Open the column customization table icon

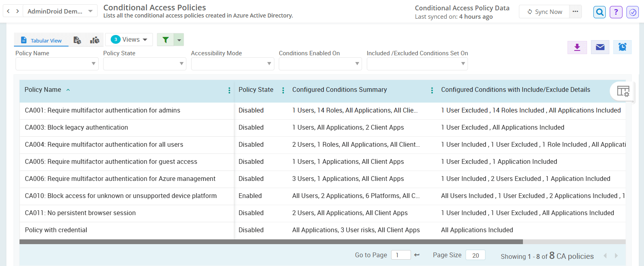(623, 91)
